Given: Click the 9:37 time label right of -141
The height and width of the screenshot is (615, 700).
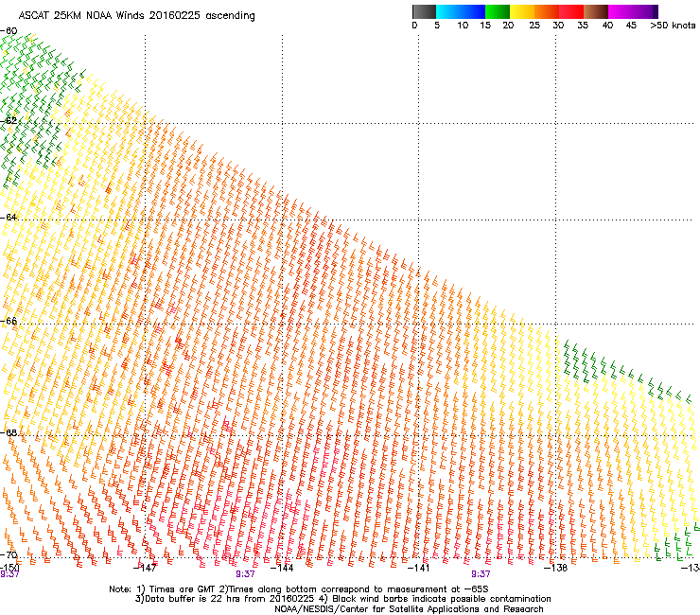Looking at the screenshot, I should pos(481,574).
